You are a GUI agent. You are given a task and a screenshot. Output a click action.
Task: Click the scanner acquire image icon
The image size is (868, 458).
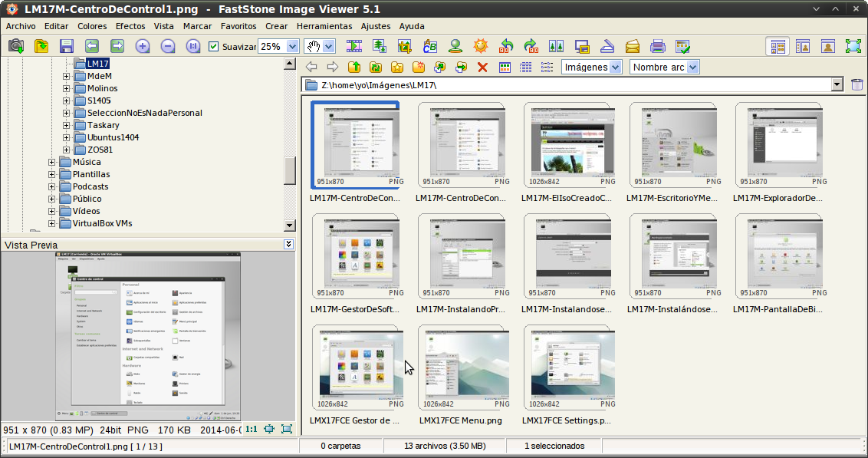(607, 46)
